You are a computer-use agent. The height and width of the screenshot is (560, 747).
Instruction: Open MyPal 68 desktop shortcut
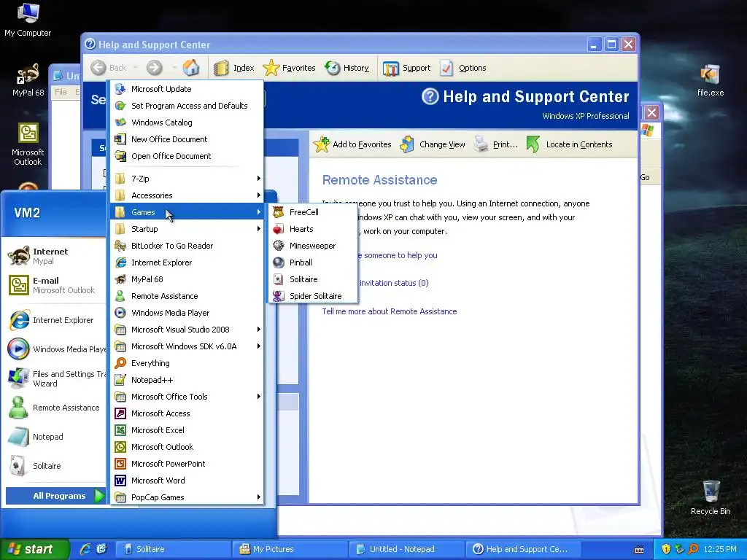[x=28, y=81]
